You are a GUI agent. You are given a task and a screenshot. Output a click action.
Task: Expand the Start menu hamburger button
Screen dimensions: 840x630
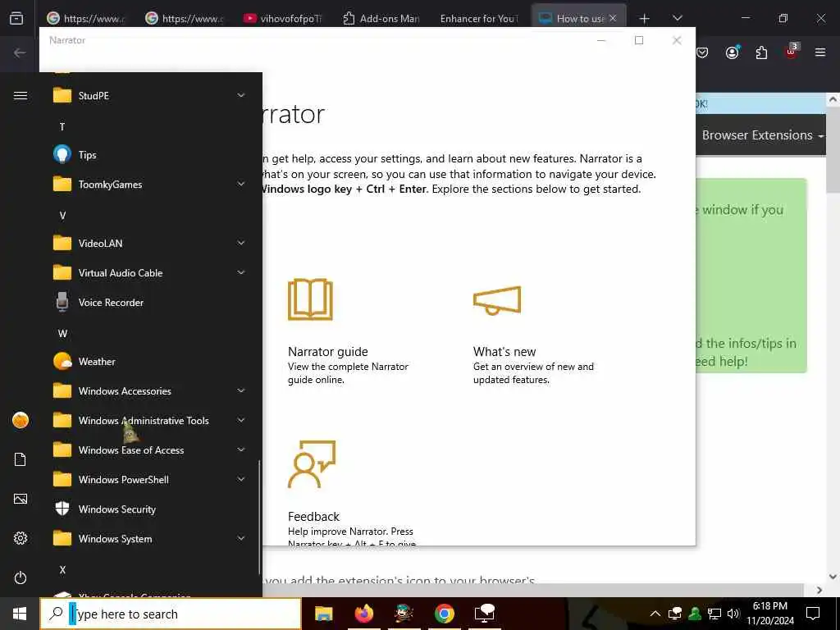[x=21, y=95]
